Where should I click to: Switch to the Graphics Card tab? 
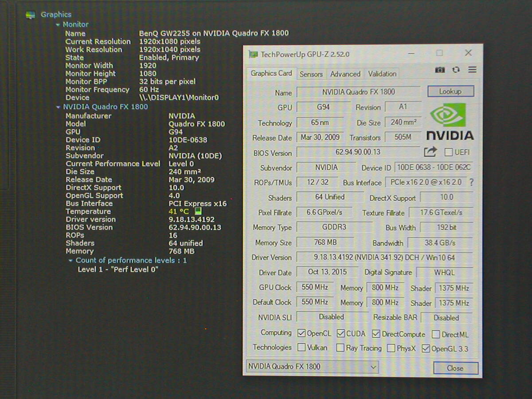click(x=271, y=73)
